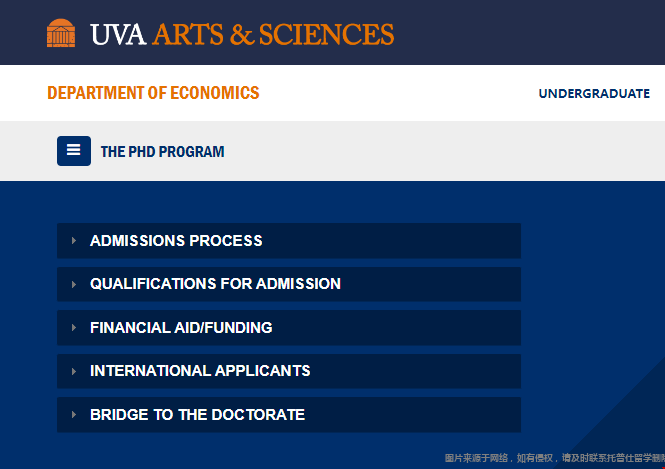The width and height of the screenshot is (665, 469).
Task: Click the Chinese watermark text at page bottom
Action: coord(555,458)
